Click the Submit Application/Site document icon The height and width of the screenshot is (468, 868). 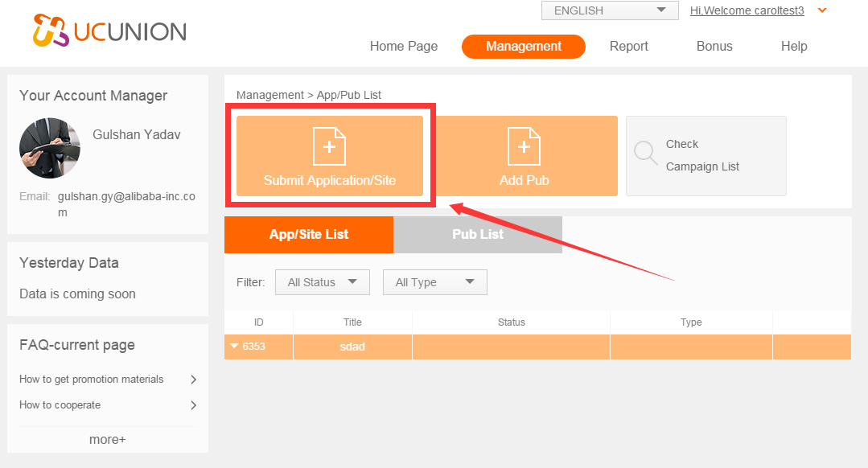(x=329, y=146)
